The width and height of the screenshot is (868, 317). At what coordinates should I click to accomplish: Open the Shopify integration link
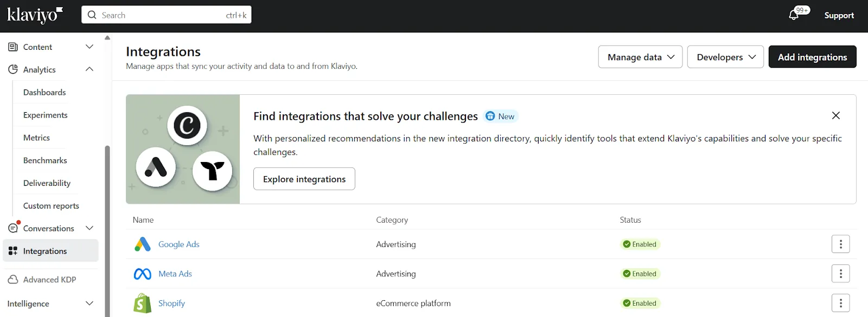click(x=171, y=303)
